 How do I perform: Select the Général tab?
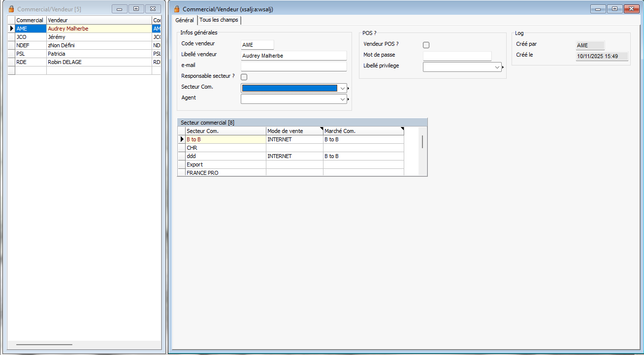pos(185,20)
